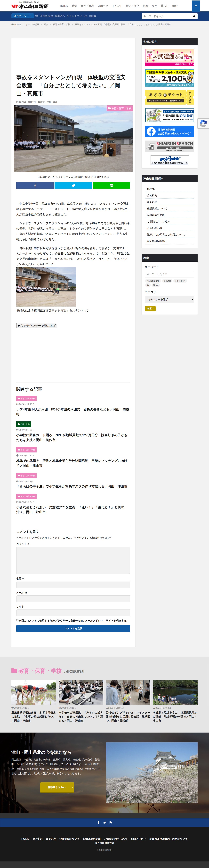Open the あさひのチケット banner
The width and height of the screenshot is (209, 868).
point(169,97)
